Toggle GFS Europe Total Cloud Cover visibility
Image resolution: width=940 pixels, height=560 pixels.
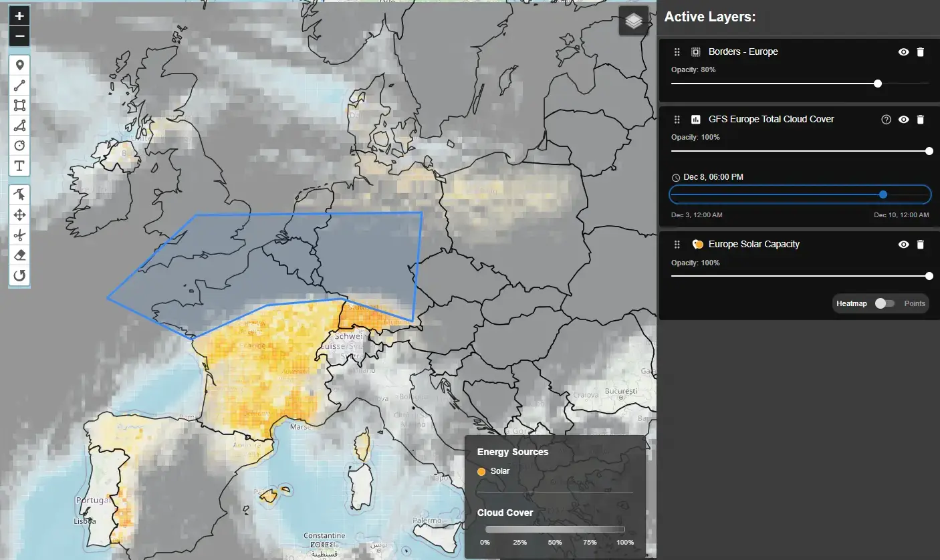903,120
